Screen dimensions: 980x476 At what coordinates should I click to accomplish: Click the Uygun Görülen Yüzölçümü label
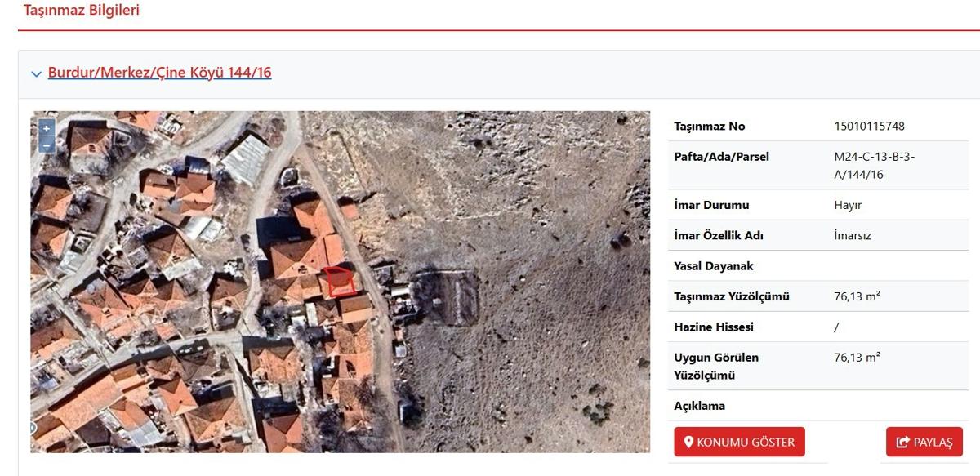click(705, 367)
